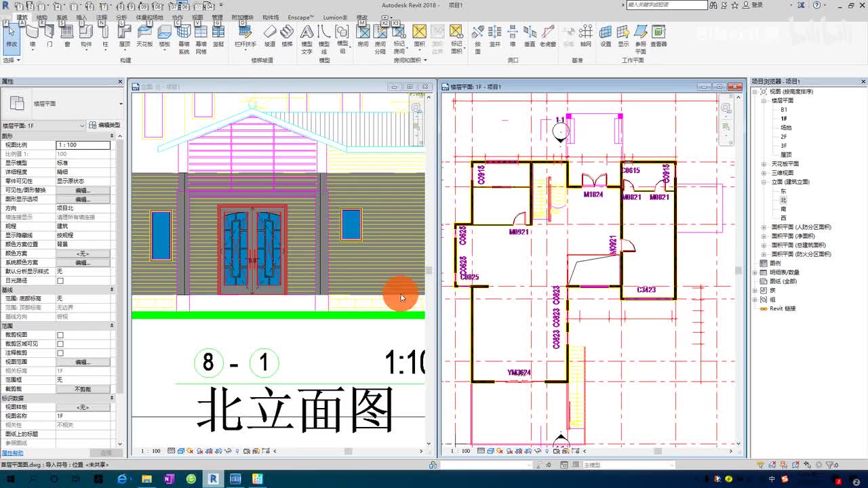The image size is (868, 488).
Task: Click the 编辑类型 (Edit Type) button
Action: click(x=104, y=125)
